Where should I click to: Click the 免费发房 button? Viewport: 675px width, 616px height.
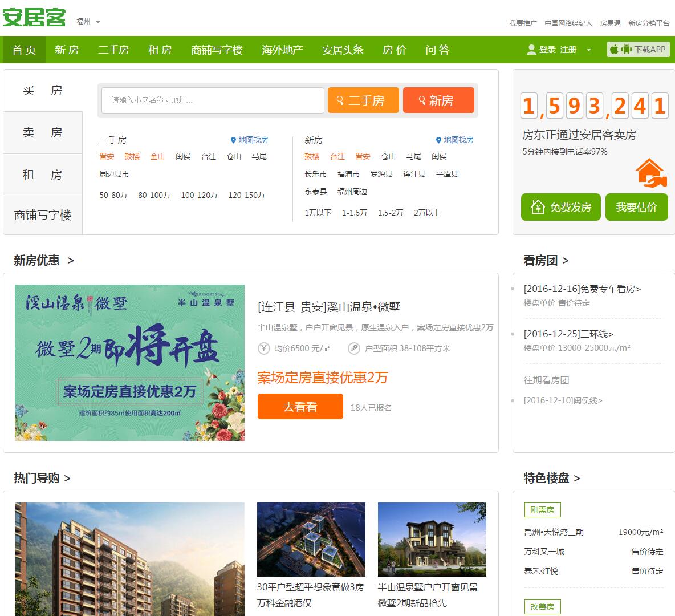click(560, 207)
